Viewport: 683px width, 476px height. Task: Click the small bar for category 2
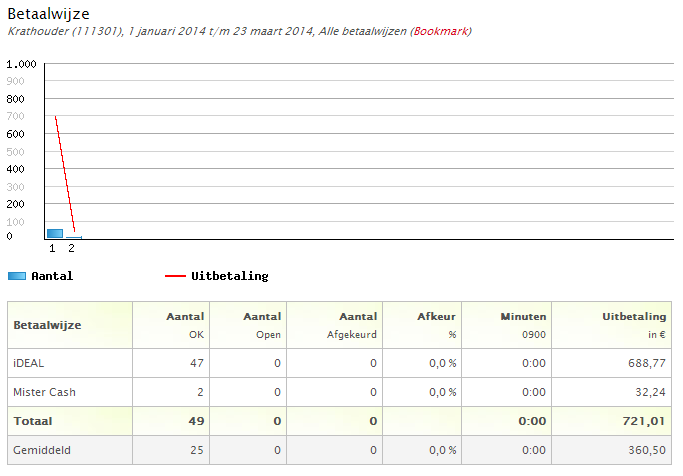[74, 237]
